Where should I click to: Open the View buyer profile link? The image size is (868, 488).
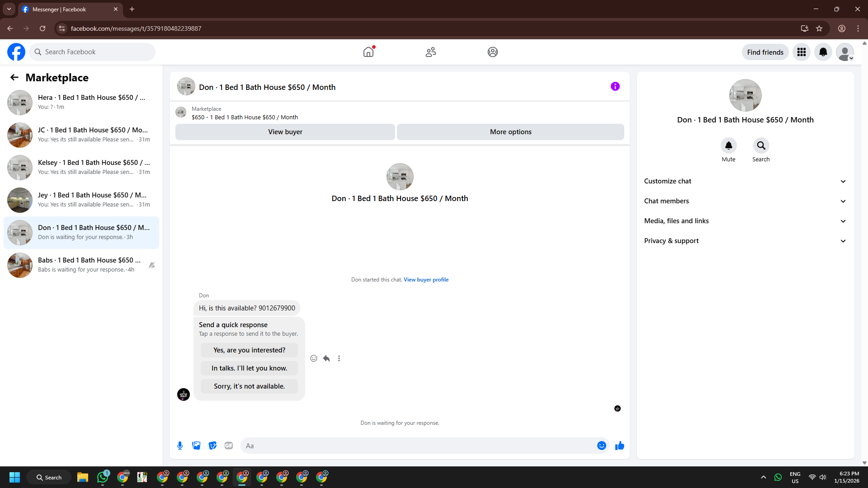coord(426,280)
